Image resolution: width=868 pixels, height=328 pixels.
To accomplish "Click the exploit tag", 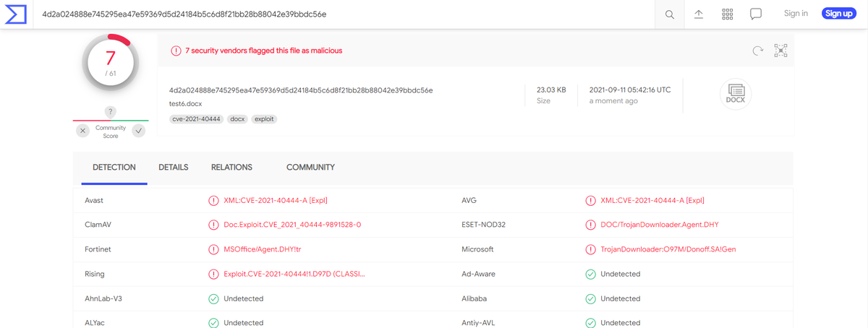I will point(264,118).
